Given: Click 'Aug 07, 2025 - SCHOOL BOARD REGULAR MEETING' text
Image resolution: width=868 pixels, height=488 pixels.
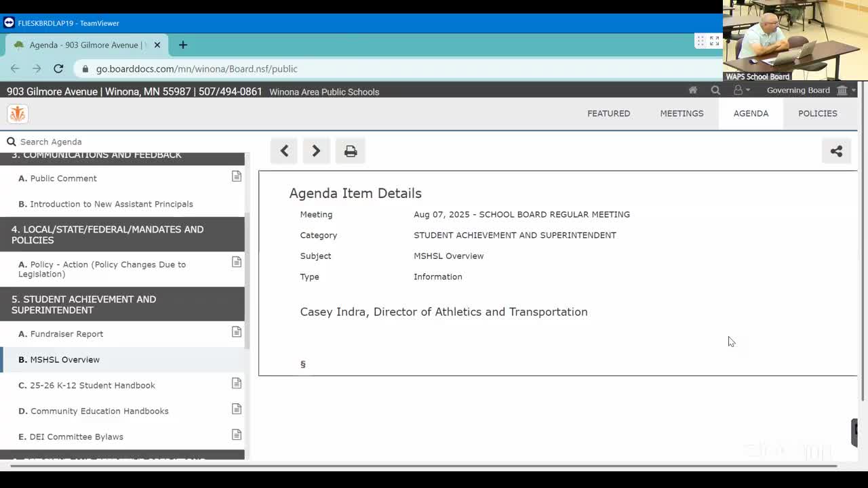Looking at the screenshot, I should (521, 214).
